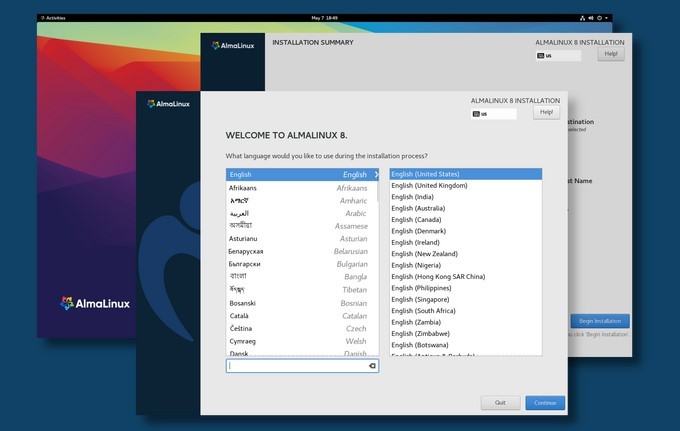680x431 pixels.
Task: Choose English (Philippines) locale
Action: pos(466,288)
